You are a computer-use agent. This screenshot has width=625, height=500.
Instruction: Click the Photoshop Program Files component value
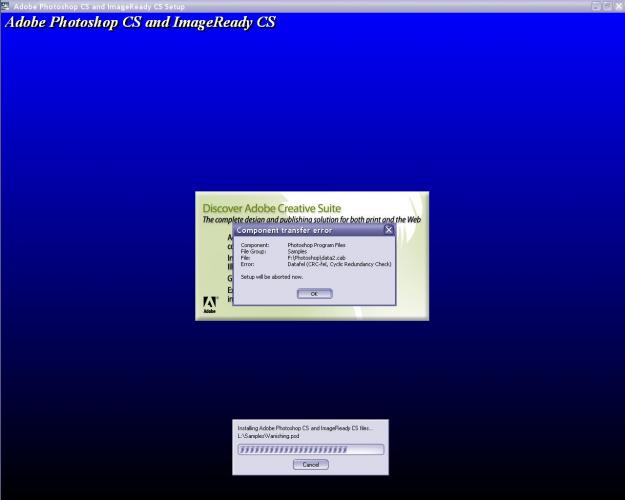[x=318, y=246]
